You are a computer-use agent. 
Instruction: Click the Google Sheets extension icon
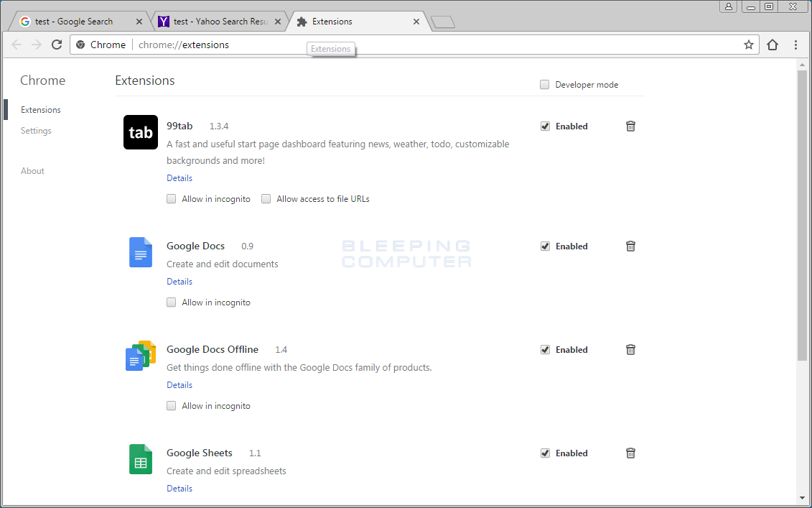coord(140,459)
